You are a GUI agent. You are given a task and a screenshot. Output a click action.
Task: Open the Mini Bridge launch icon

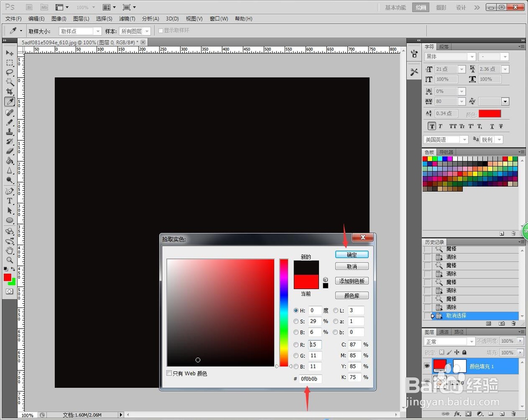44,7
